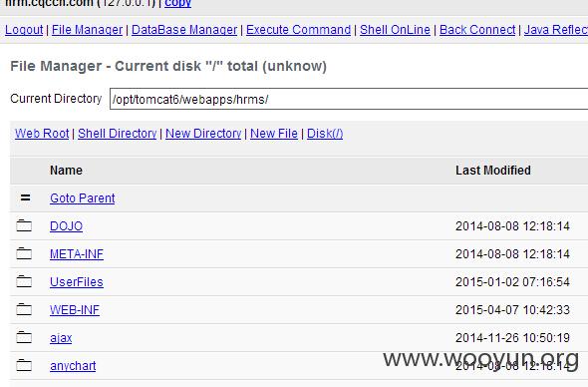Click the META-INF folder icon

pyautogui.click(x=24, y=253)
